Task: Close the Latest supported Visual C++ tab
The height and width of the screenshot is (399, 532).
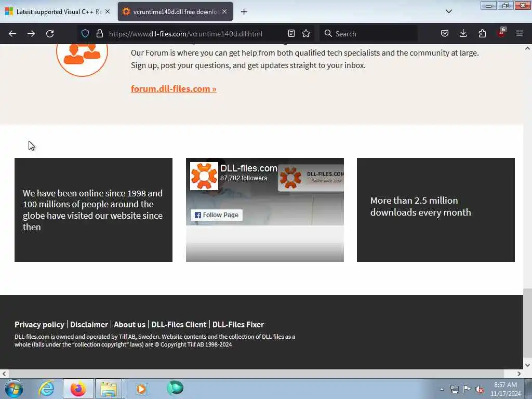Action: coord(108,11)
